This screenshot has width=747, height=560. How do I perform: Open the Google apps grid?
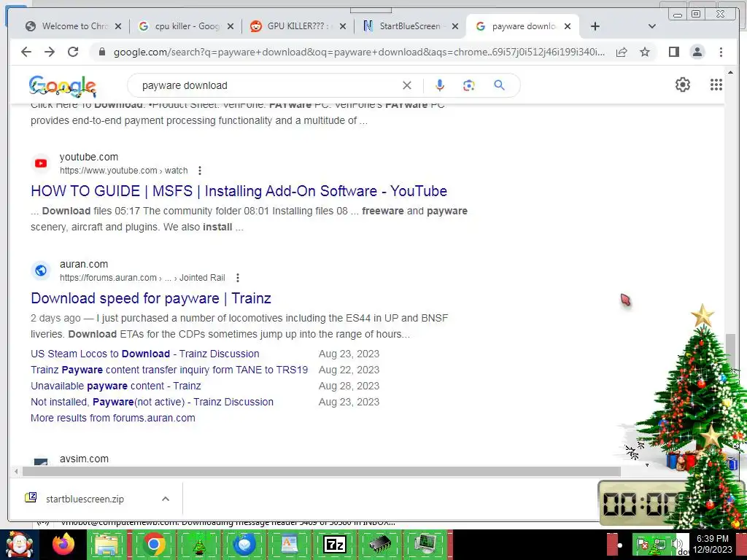(x=716, y=85)
